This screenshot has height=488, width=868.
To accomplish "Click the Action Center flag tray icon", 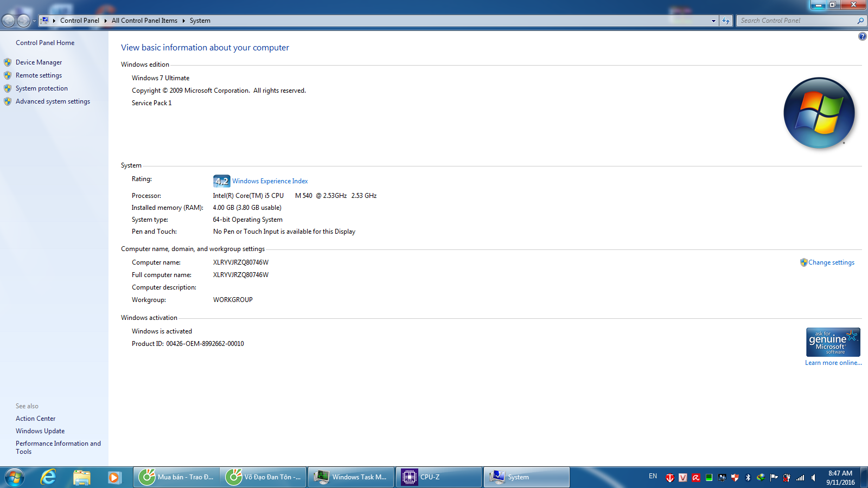I will point(774,478).
